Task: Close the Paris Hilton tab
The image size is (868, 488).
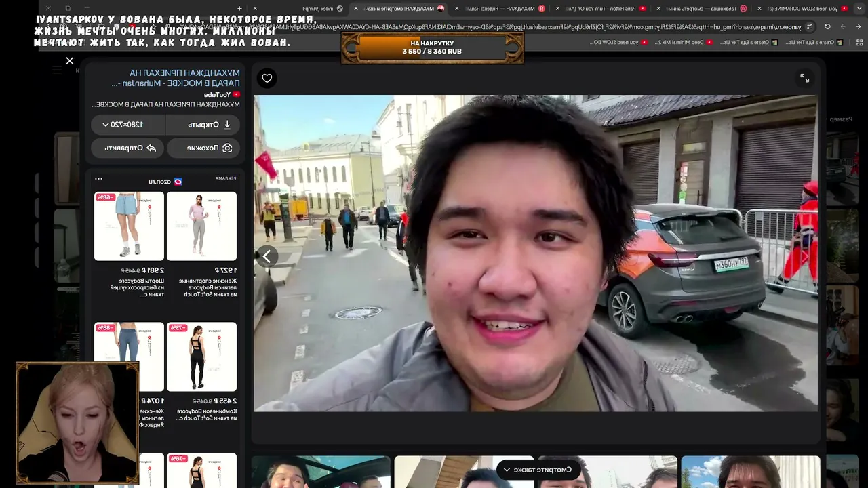Action: [557, 9]
